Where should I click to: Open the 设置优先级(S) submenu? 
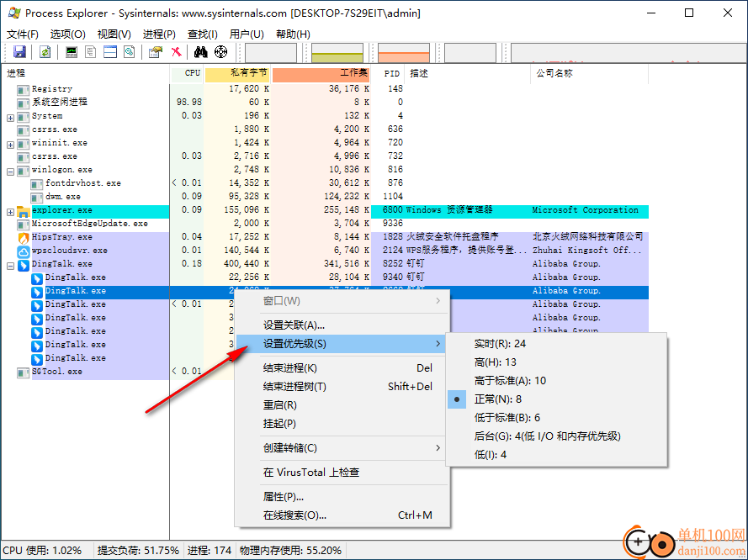[x=342, y=344]
